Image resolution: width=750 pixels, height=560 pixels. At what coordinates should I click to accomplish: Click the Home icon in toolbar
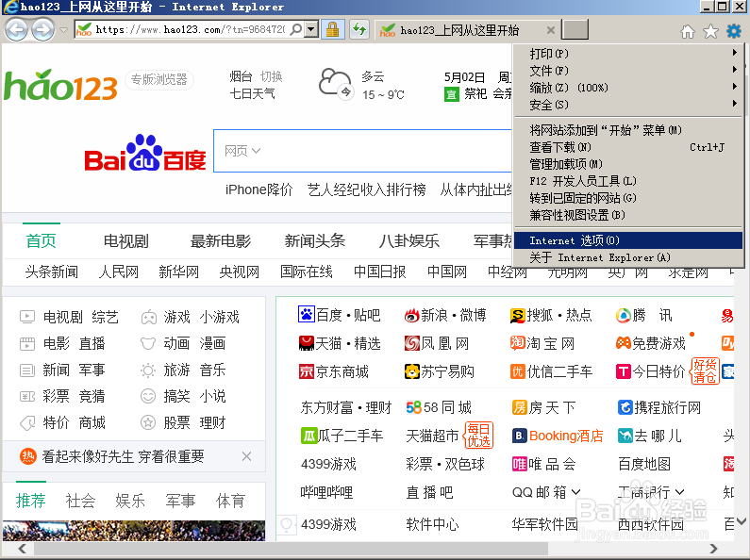(688, 31)
